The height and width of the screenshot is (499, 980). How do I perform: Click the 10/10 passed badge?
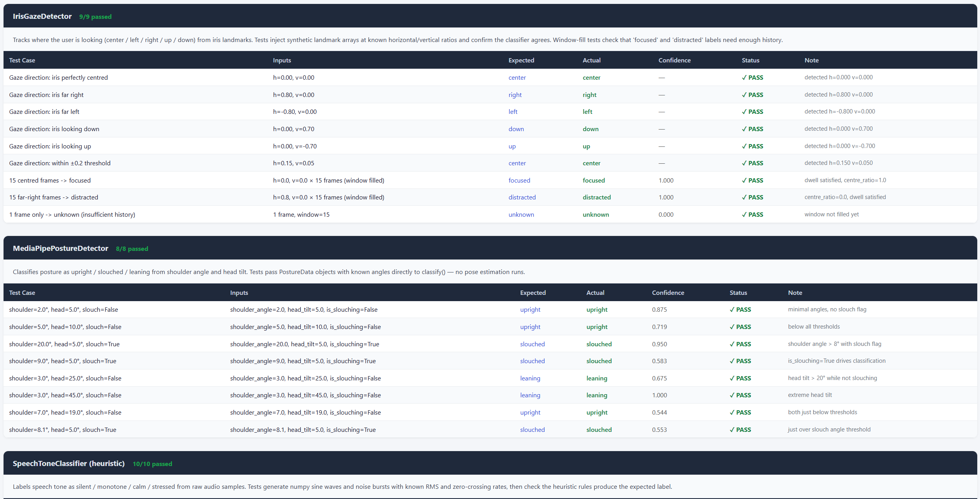[152, 464]
